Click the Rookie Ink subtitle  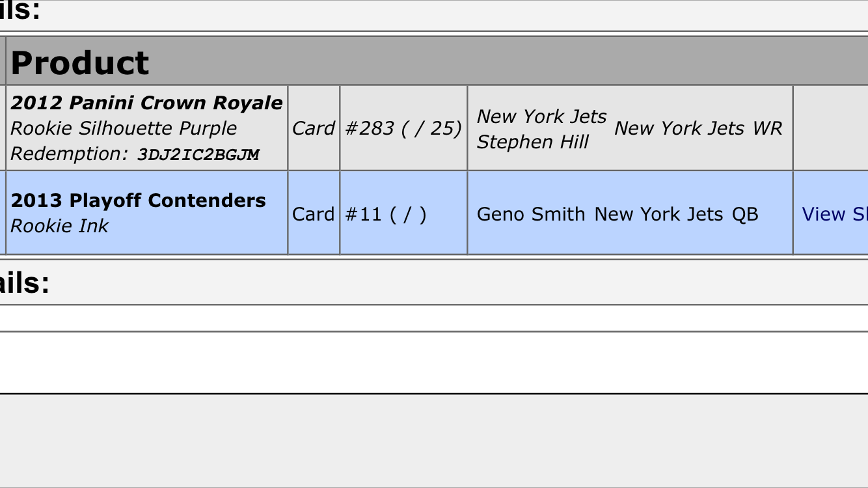click(x=59, y=226)
